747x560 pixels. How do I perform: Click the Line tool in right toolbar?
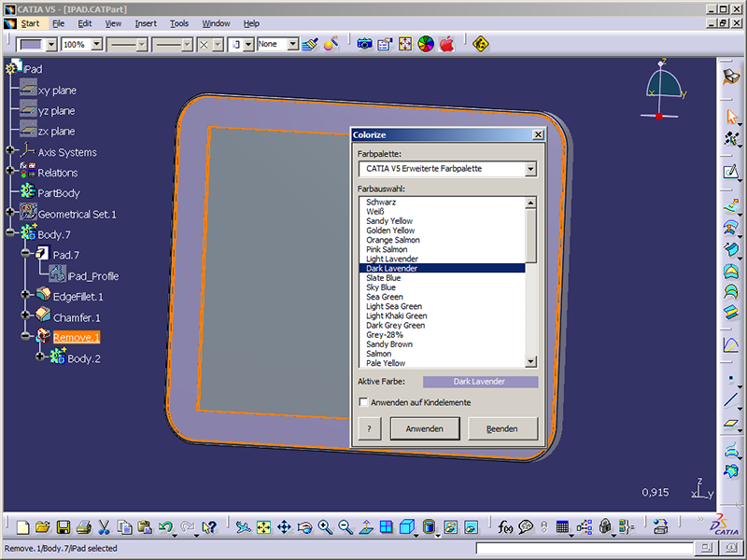tap(731, 400)
